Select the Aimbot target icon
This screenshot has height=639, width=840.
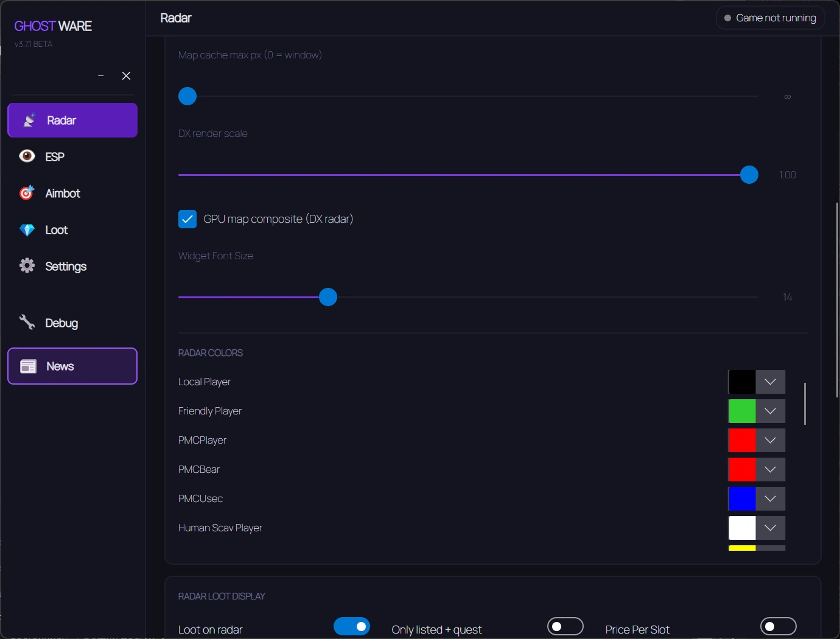click(x=27, y=193)
